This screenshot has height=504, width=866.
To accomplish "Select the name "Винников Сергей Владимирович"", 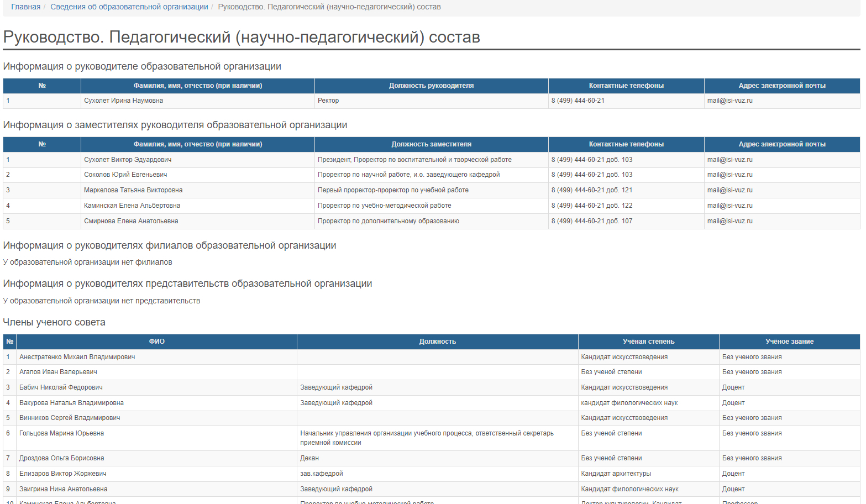I will click(x=70, y=418).
